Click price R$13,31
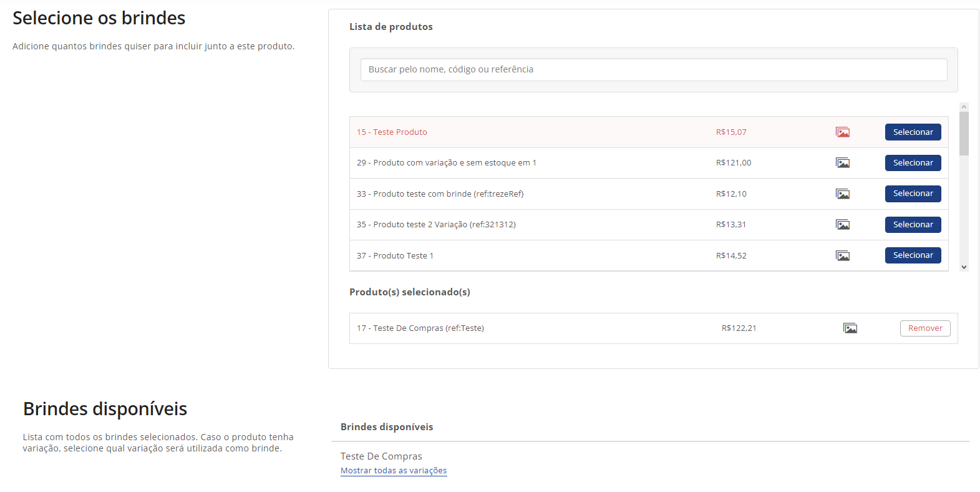This screenshot has width=980, height=492. point(731,225)
